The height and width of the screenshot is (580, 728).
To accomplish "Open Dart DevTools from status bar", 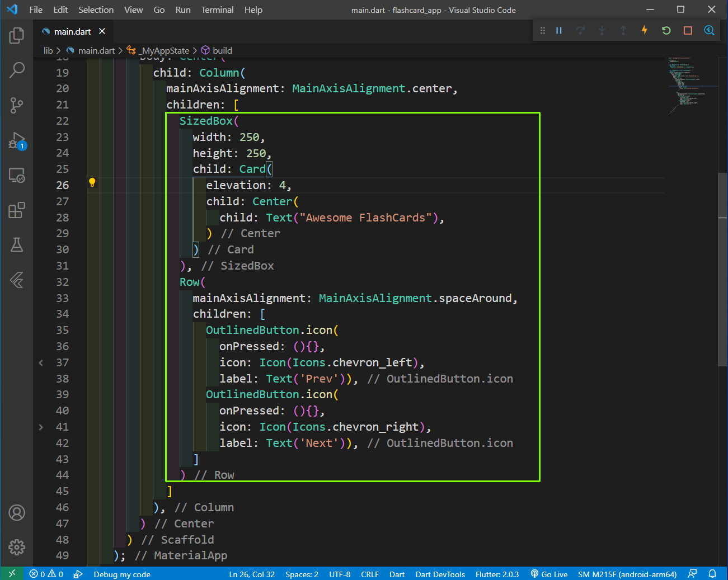I will pos(440,574).
